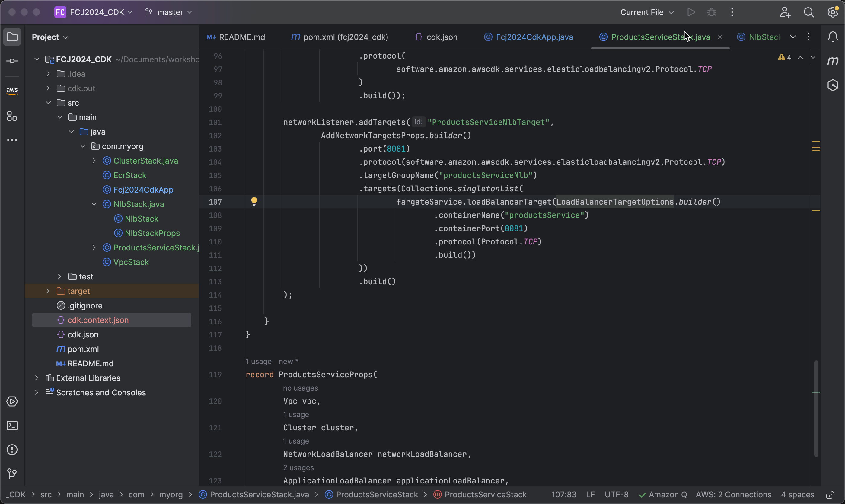Open the Commit tool window
Image resolution: width=845 pixels, height=504 pixels.
(12, 61)
